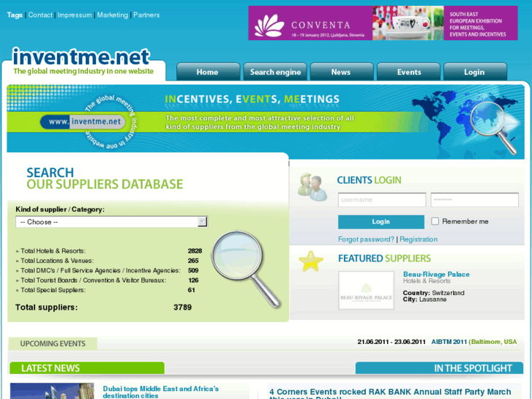
Task: Click the Incentives, Events, Meetings banner
Action: point(266,122)
